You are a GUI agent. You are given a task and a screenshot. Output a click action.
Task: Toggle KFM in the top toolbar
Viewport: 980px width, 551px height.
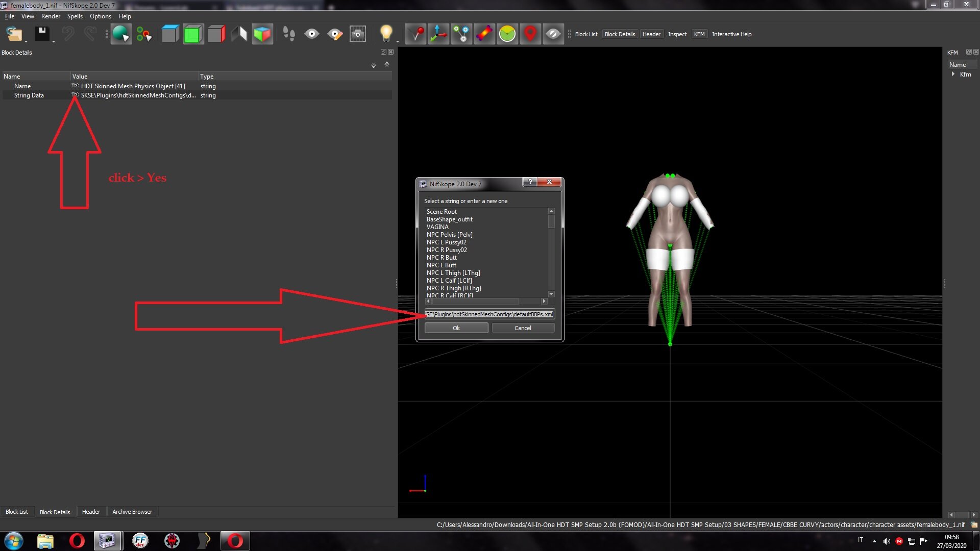click(x=699, y=34)
